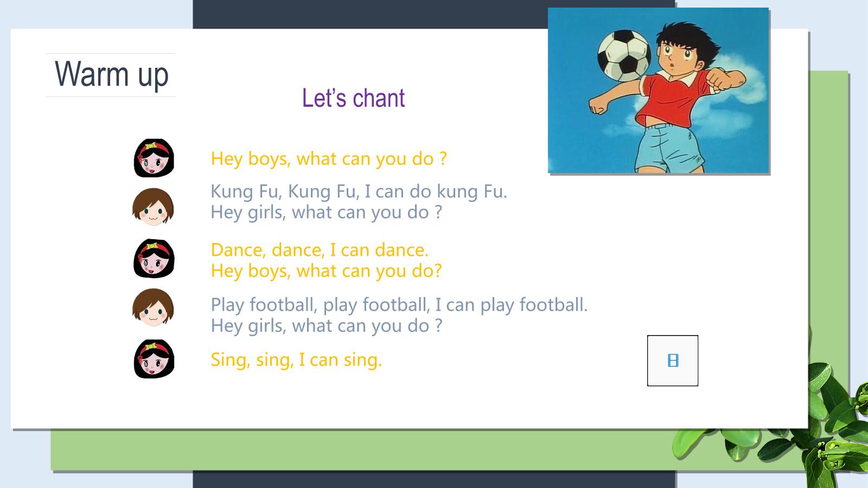Image resolution: width=868 pixels, height=488 pixels.
Task: Click the football boy cartoon picture
Action: pyautogui.click(x=659, y=91)
